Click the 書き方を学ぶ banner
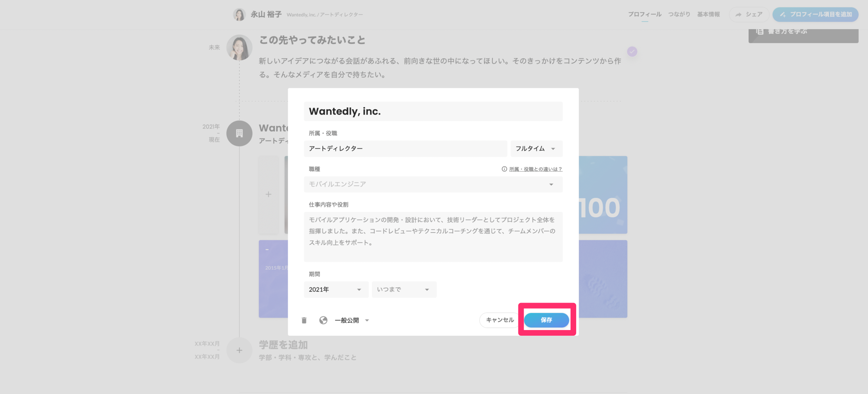Image resolution: width=868 pixels, height=394 pixels. tap(803, 36)
